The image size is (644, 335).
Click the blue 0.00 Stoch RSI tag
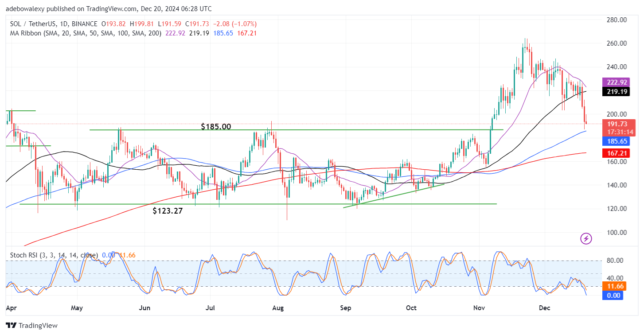pos(613,295)
